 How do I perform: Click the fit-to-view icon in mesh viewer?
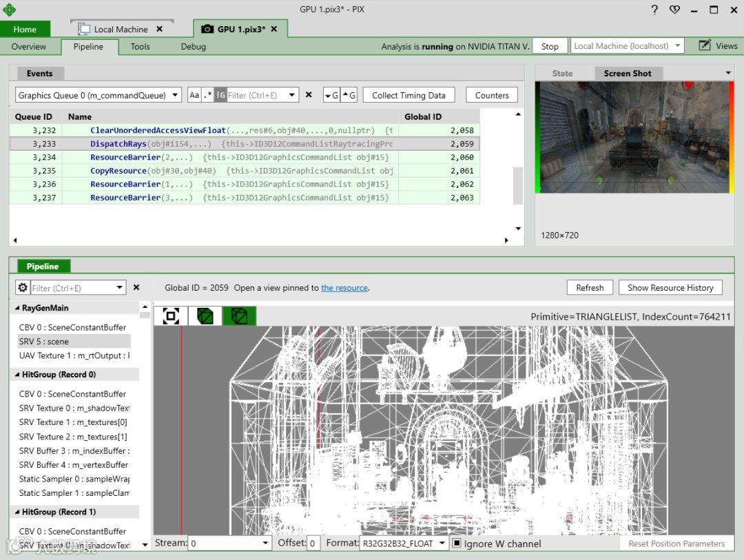[x=171, y=316]
